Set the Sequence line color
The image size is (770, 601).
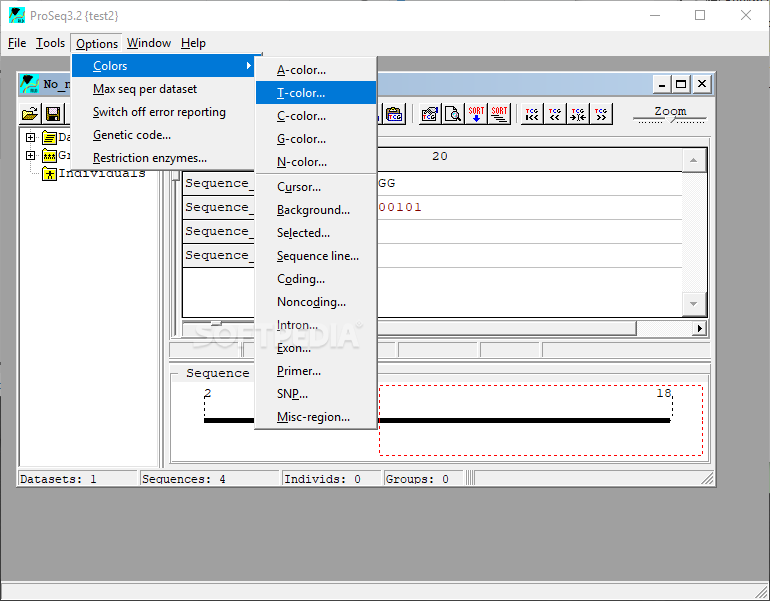click(316, 256)
